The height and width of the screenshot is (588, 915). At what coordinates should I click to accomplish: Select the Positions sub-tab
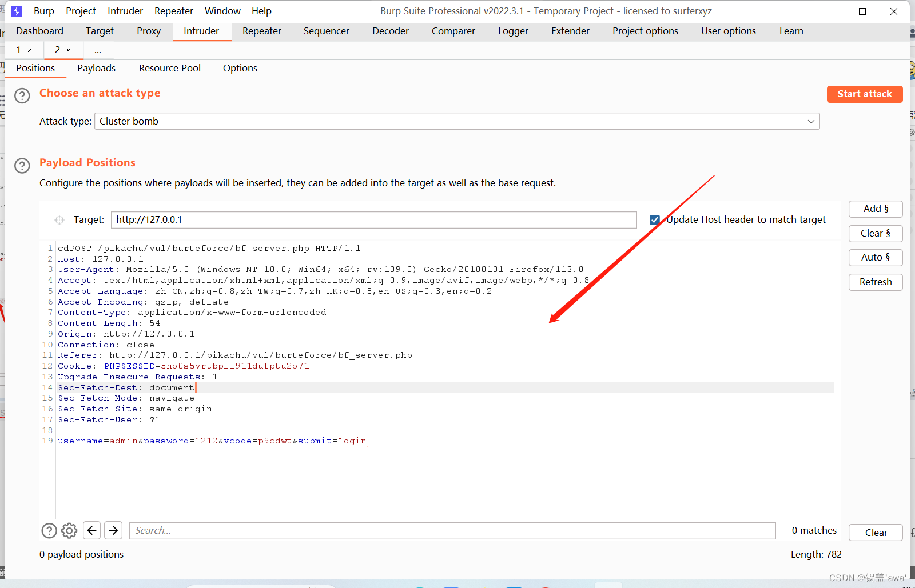click(35, 68)
